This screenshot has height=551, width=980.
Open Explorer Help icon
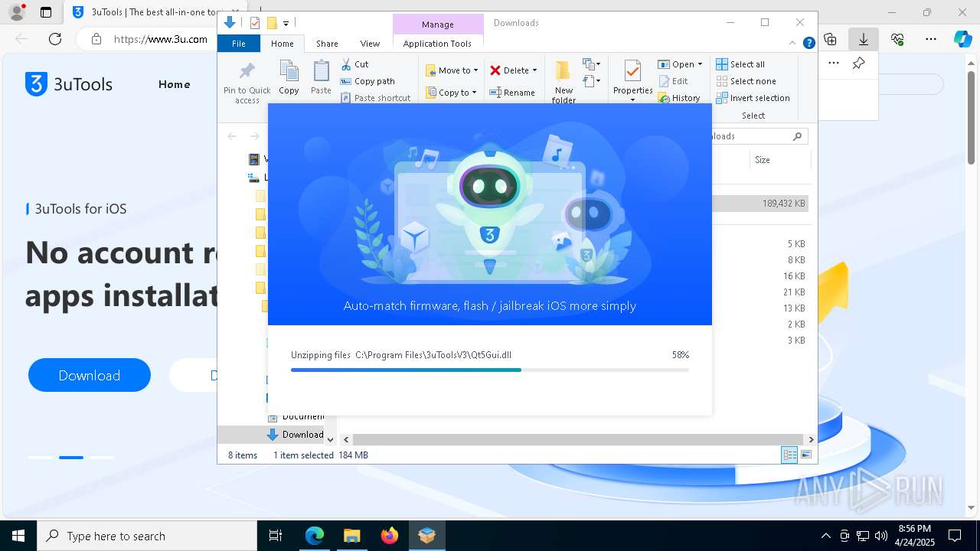point(808,43)
